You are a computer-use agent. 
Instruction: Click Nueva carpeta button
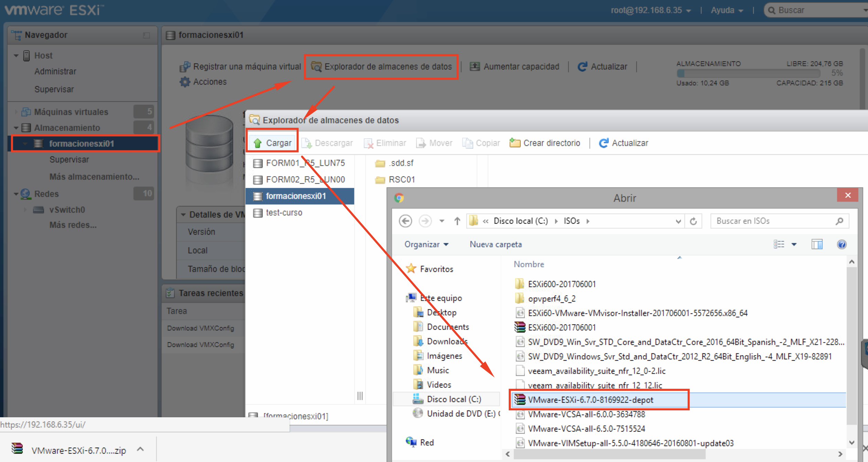click(x=496, y=244)
